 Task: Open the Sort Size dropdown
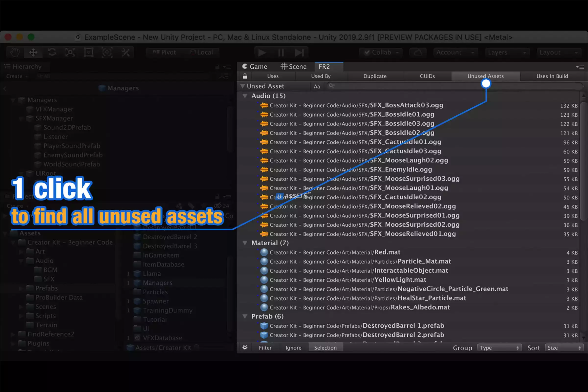564,348
